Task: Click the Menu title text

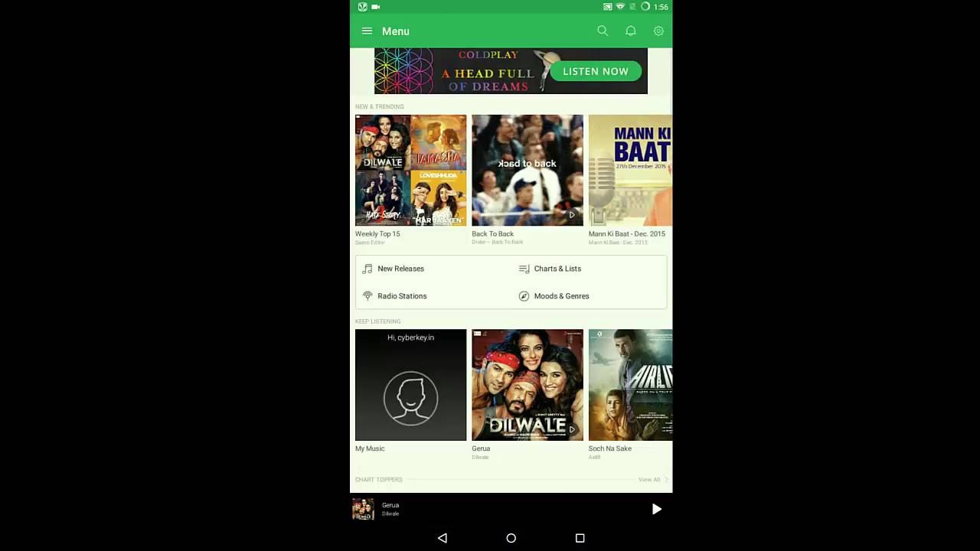Action: click(396, 31)
